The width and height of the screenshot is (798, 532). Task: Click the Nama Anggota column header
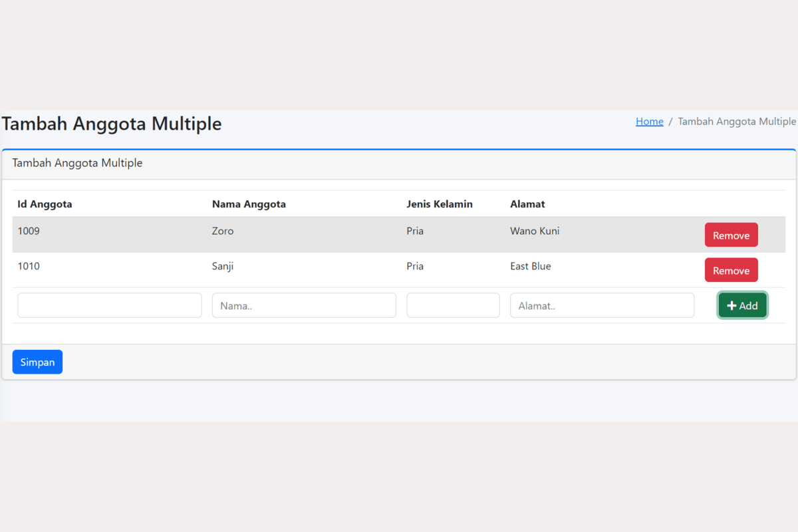249,204
